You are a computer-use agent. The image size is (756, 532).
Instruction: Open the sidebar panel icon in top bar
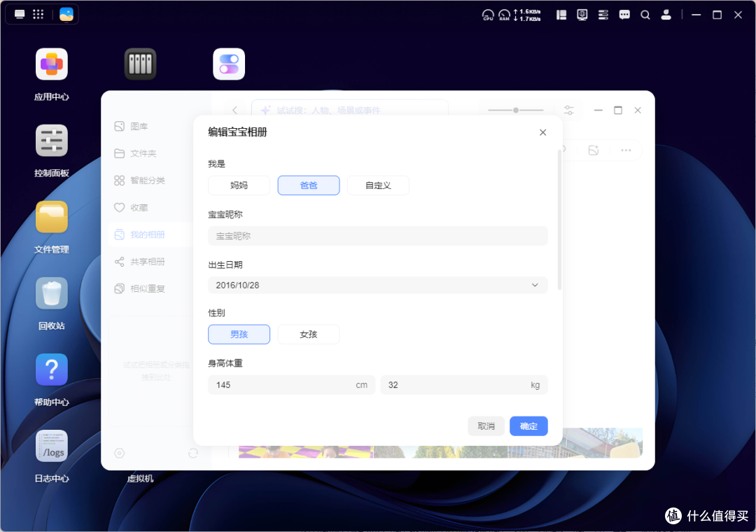[561, 15]
